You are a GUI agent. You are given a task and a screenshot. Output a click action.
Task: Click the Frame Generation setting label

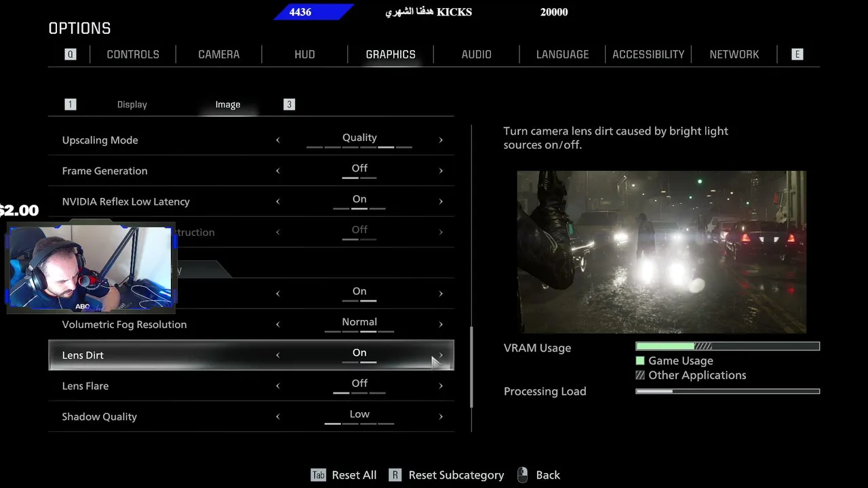(104, 171)
